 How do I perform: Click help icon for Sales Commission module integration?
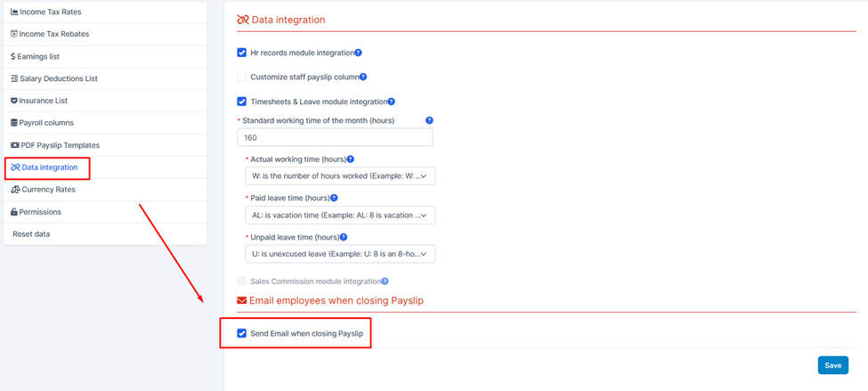tap(385, 281)
